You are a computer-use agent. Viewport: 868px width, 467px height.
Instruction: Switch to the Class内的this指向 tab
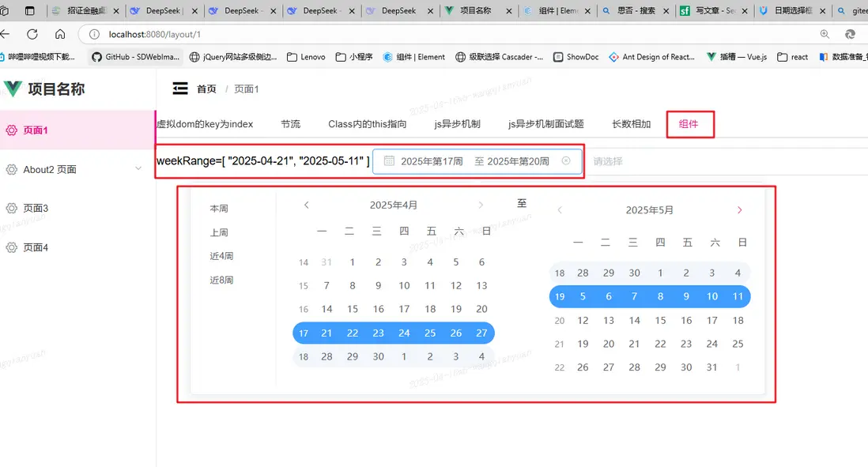pyautogui.click(x=367, y=124)
